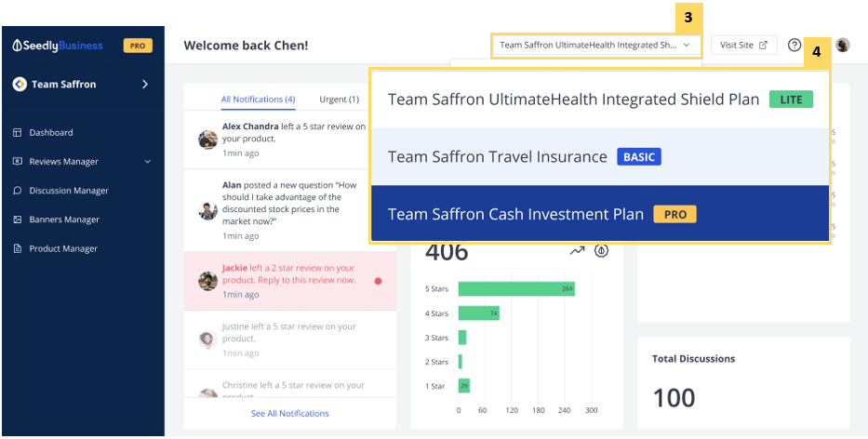Viewport: 868px width, 439px height.
Task: Open the See All Notifications link
Action: (289, 414)
